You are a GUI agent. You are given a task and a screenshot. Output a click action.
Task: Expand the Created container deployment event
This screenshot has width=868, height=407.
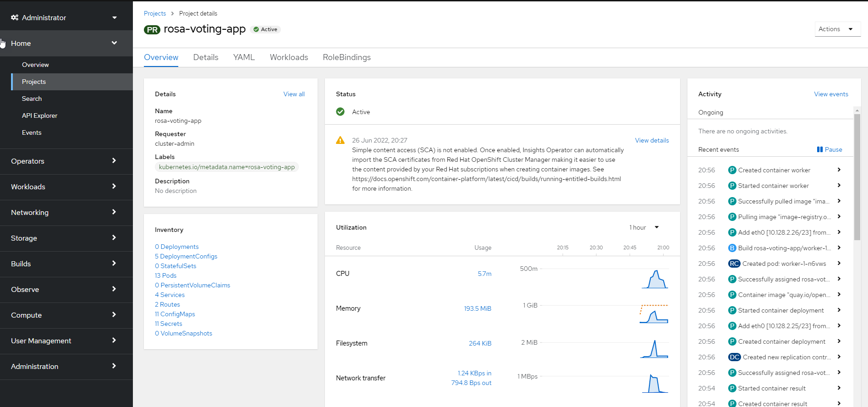(839, 341)
